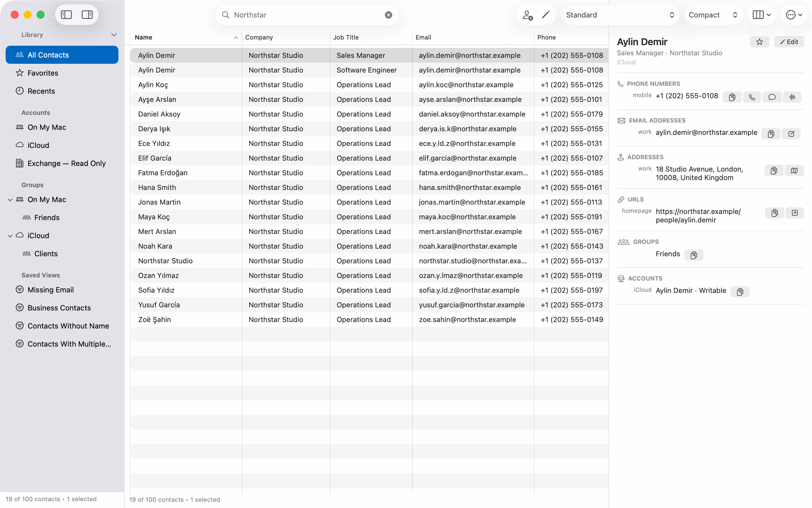Sort by the Name column header

click(x=186, y=37)
